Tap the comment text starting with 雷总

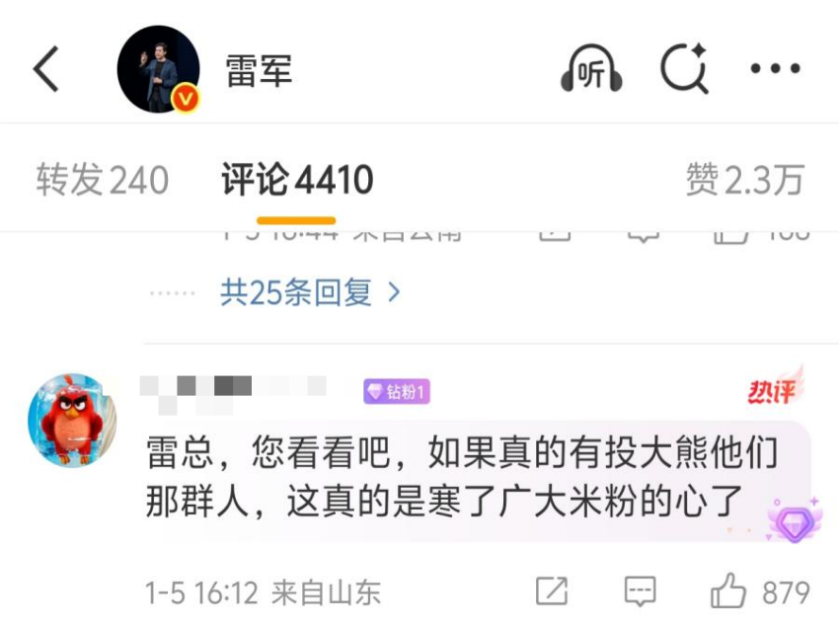(461, 477)
